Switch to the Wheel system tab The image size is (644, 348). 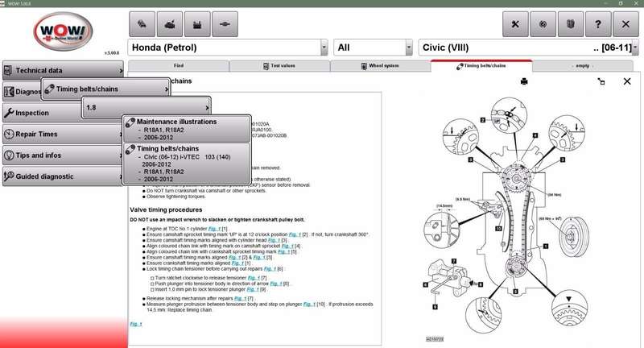pyautogui.click(x=380, y=66)
